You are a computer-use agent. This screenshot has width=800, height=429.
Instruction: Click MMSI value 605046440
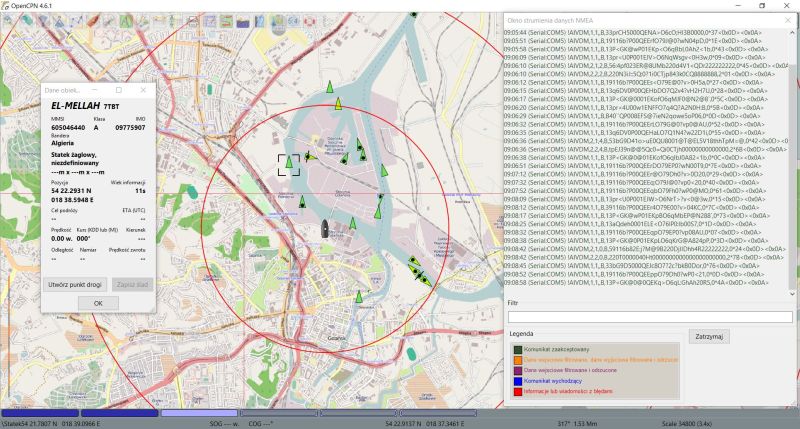68,128
